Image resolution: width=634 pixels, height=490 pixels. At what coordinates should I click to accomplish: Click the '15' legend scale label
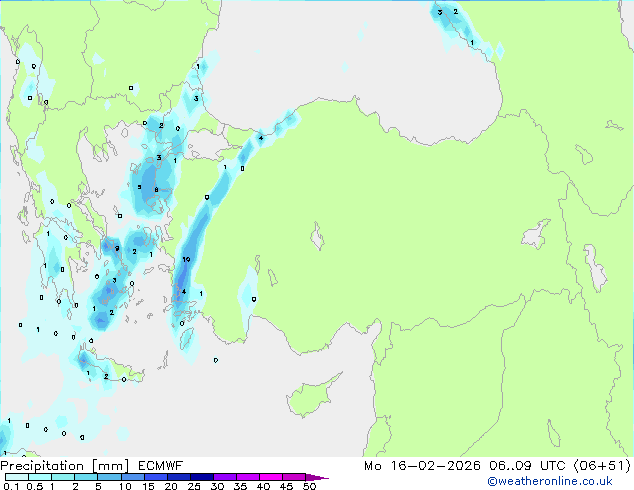click(148, 486)
